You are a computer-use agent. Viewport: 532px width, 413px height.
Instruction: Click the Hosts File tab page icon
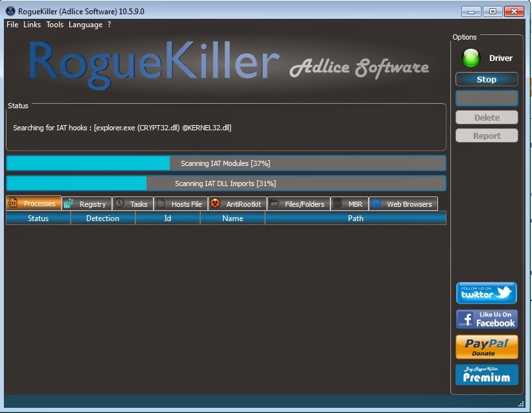(161, 203)
